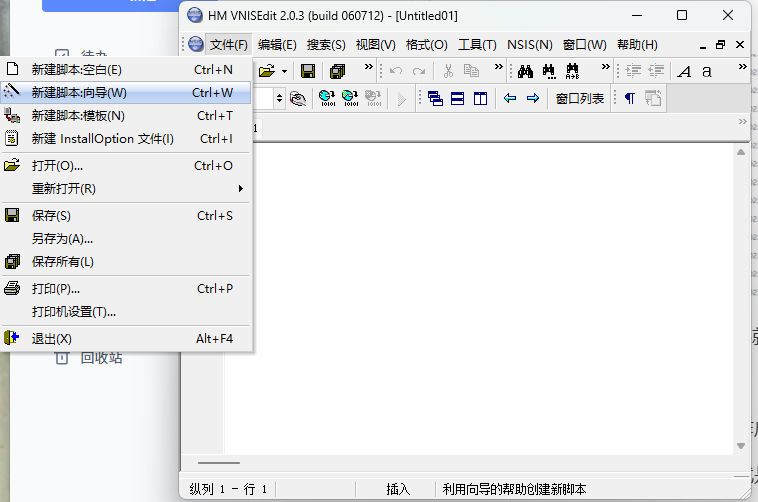Screen dimensions: 758x502
Task: Click the uppercase italic A icon
Action: [684, 72]
